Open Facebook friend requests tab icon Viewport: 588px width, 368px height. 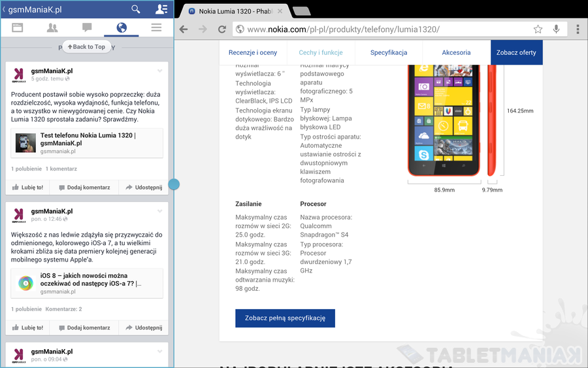coord(52,27)
